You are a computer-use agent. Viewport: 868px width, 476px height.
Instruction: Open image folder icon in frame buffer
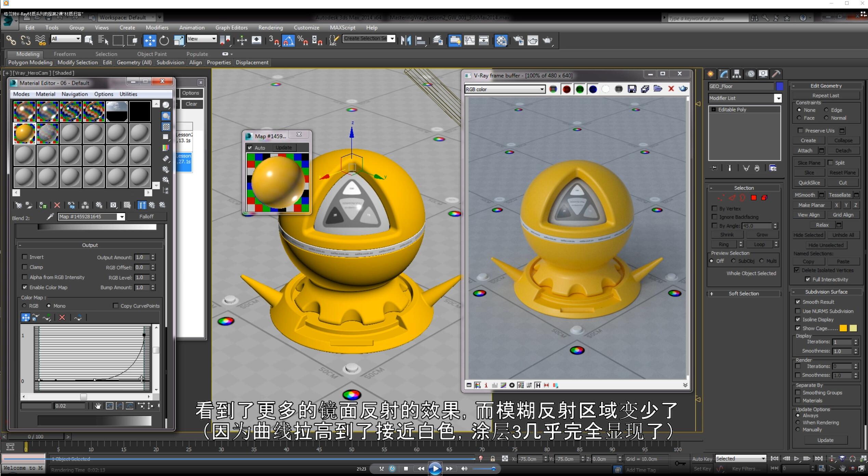pos(658,89)
